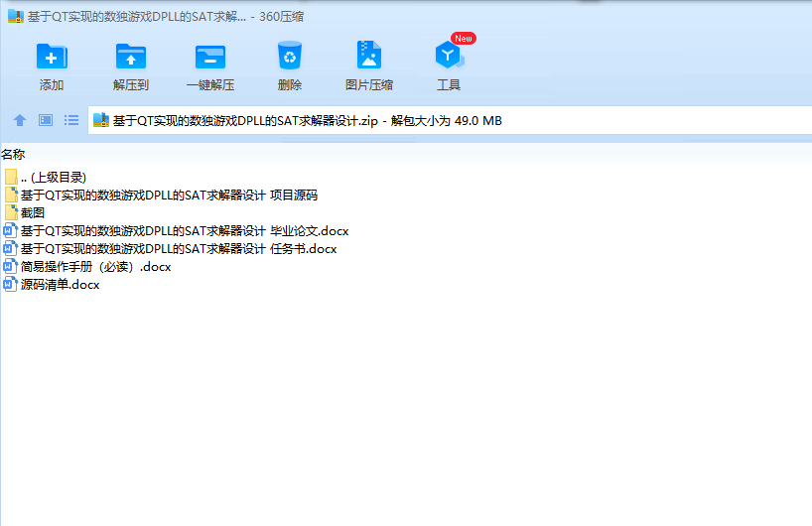Click the 添加 label under toolbar

(x=52, y=85)
